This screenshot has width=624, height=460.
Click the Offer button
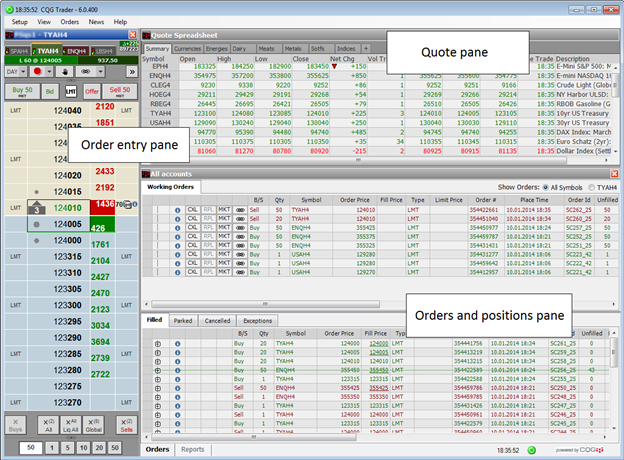pos(92,92)
